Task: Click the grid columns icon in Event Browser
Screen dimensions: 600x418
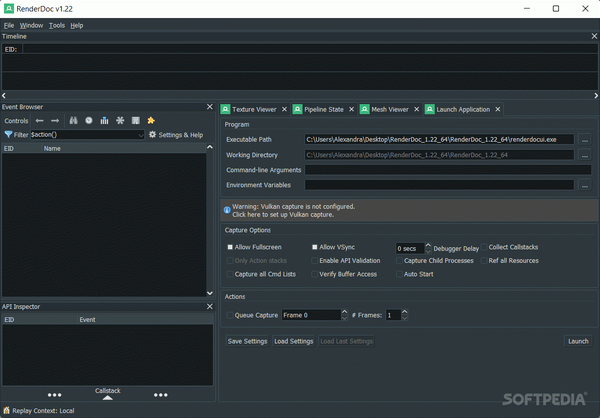Action: pyautogui.click(x=135, y=121)
